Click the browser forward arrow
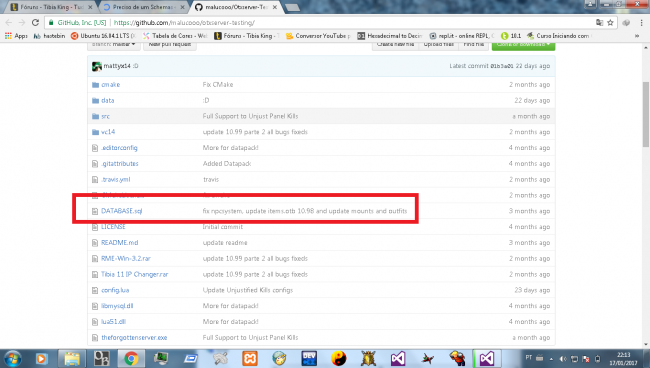The height and width of the screenshot is (368, 650). point(22,22)
